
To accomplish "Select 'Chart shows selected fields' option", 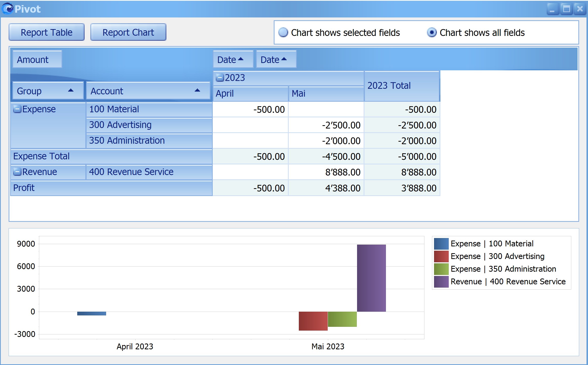I will point(283,32).
